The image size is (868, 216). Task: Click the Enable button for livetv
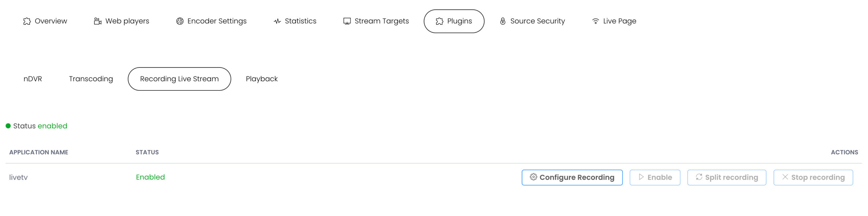655,177
